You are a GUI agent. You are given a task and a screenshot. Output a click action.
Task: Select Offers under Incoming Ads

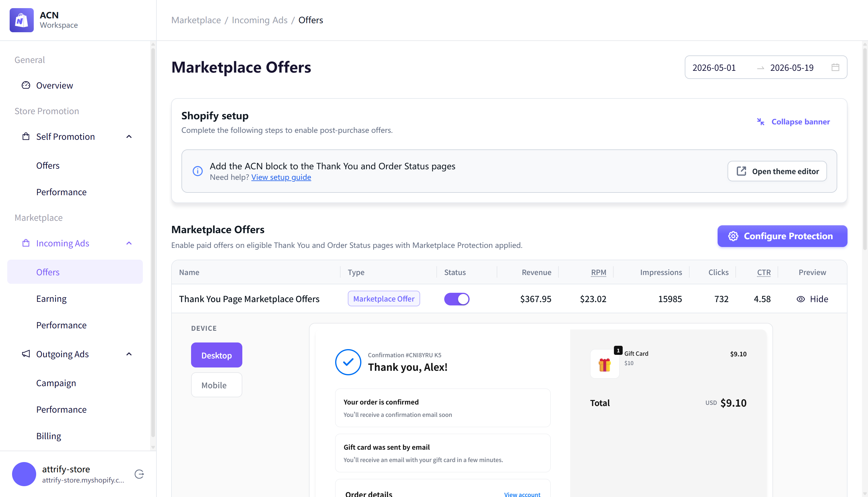75,272
